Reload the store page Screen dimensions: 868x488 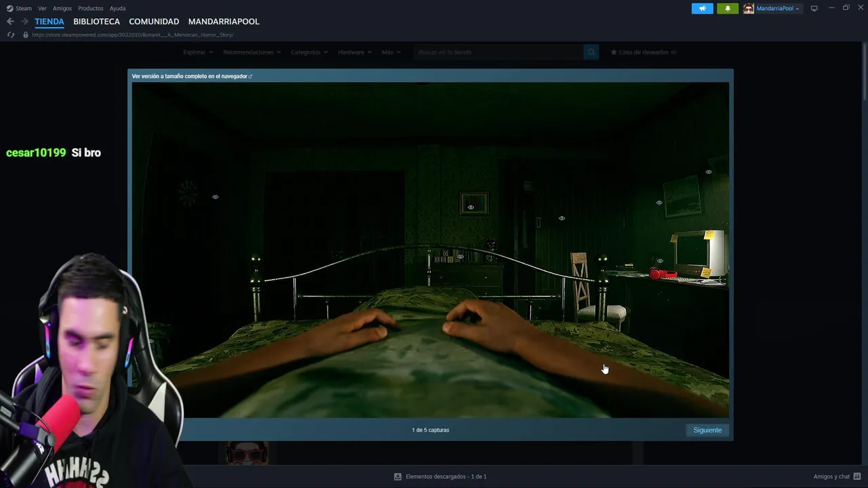click(x=10, y=35)
